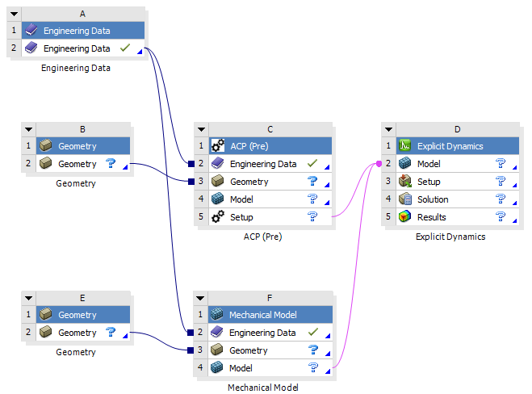Click the 'Engineering Data' caption under system A
This screenshot has width=532, height=394.
point(76,68)
